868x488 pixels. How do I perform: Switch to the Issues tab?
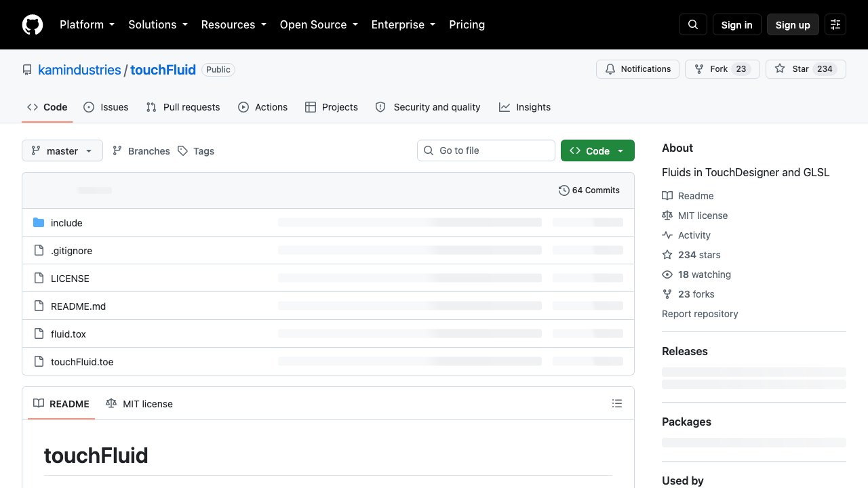(x=106, y=107)
